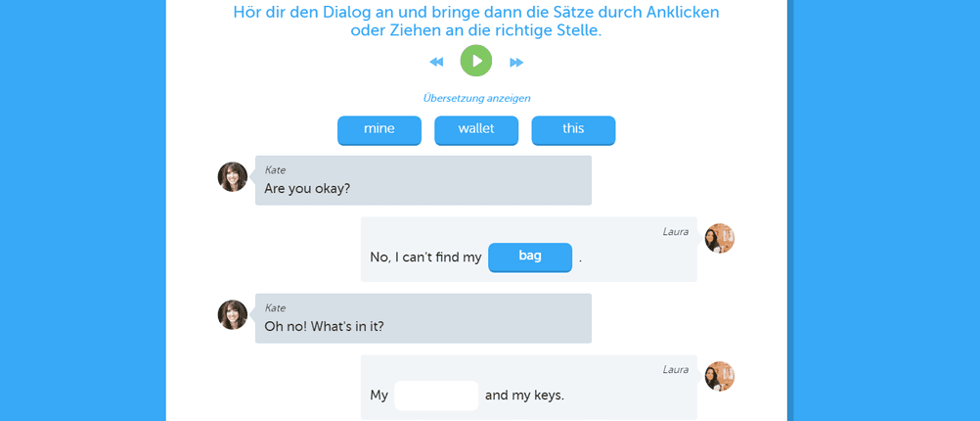Click the 'No, I can't find my' text

pos(425,257)
